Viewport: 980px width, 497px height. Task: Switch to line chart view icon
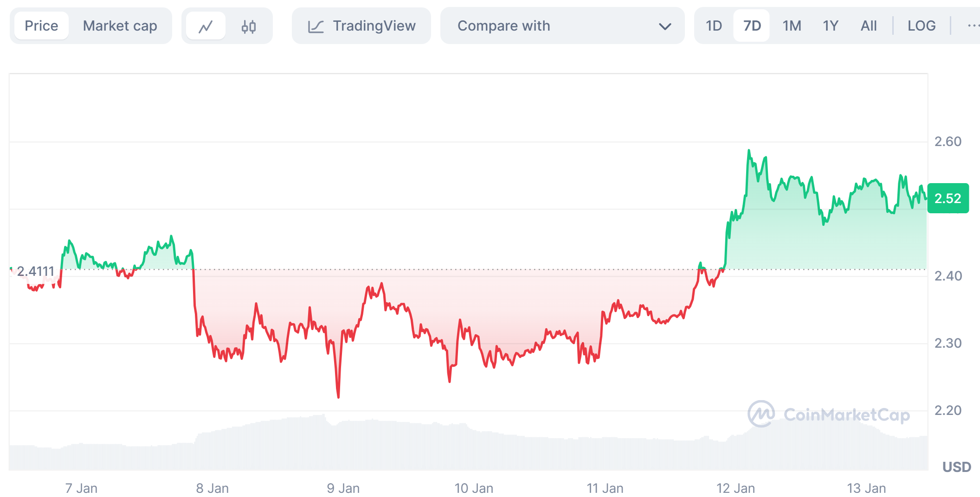206,26
